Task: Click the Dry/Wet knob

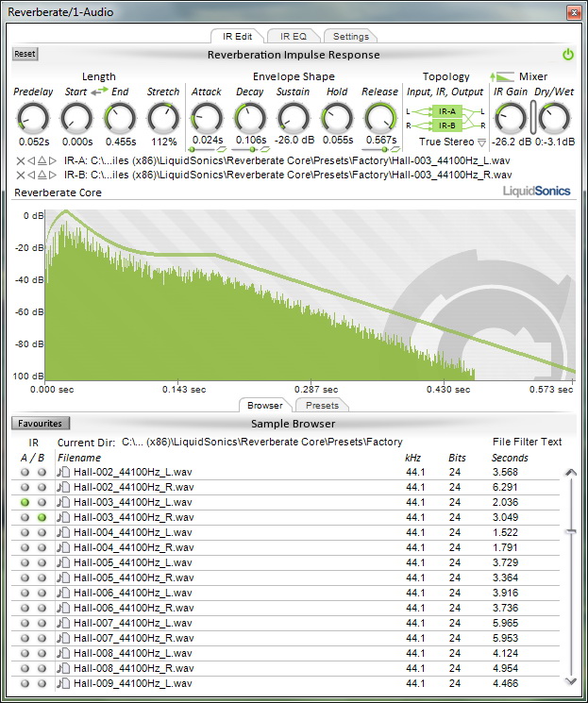Action: [x=554, y=118]
